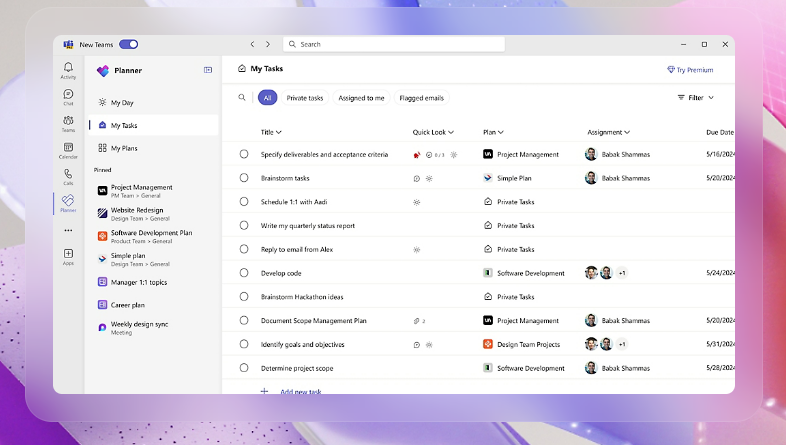Mark Write my quarterly status report complete

click(x=244, y=226)
